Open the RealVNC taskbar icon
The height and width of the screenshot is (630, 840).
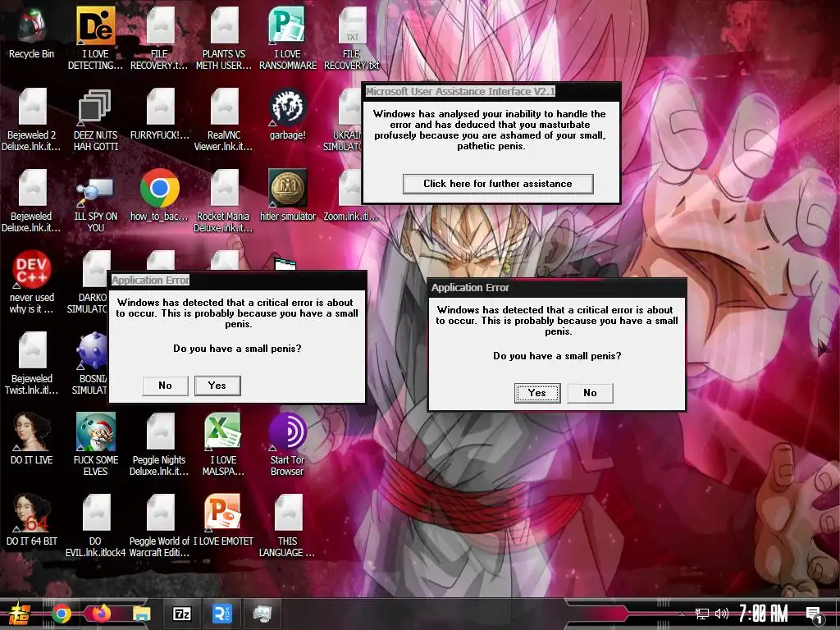coord(221,614)
